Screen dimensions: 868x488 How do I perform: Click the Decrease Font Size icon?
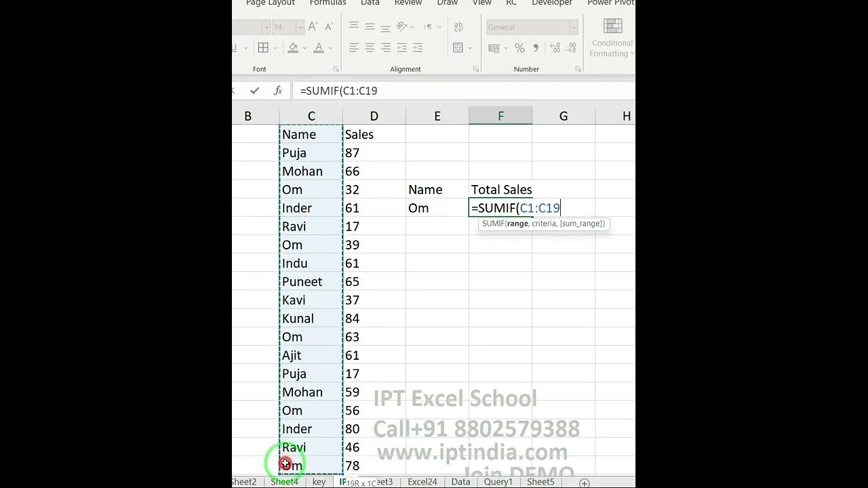329,27
